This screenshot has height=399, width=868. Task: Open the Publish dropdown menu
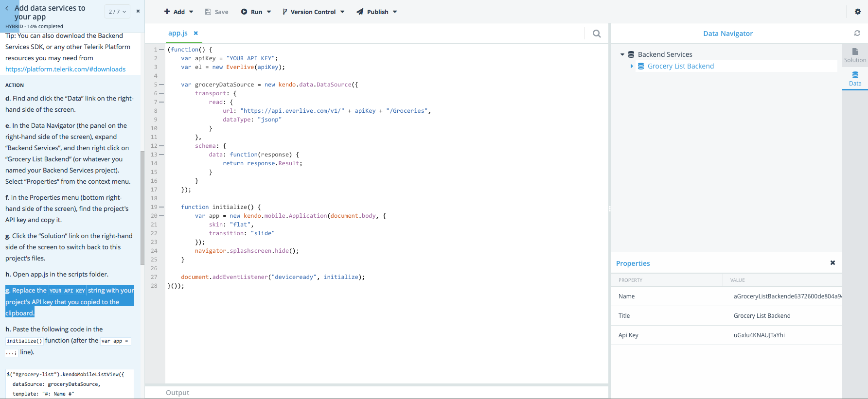point(377,12)
